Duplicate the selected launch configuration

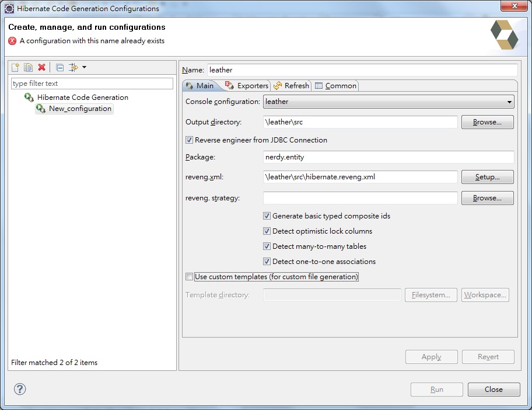(x=28, y=67)
